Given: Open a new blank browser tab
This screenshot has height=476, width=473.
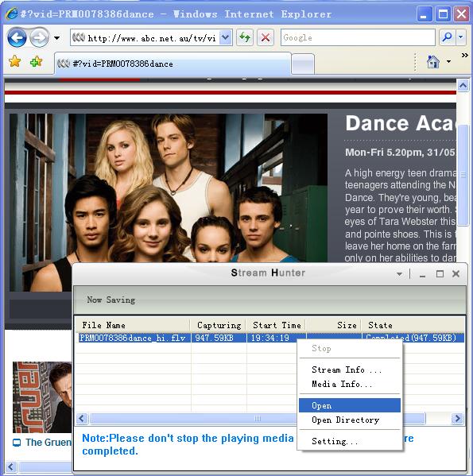Looking at the screenshot, I should click(303, 64).
